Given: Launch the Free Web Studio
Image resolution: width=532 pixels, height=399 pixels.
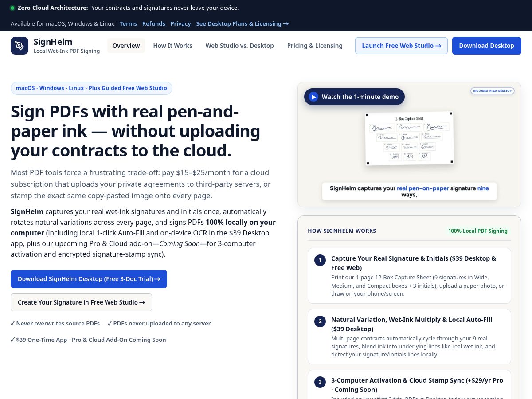Looking at the screenshot, I should point(401,46).
